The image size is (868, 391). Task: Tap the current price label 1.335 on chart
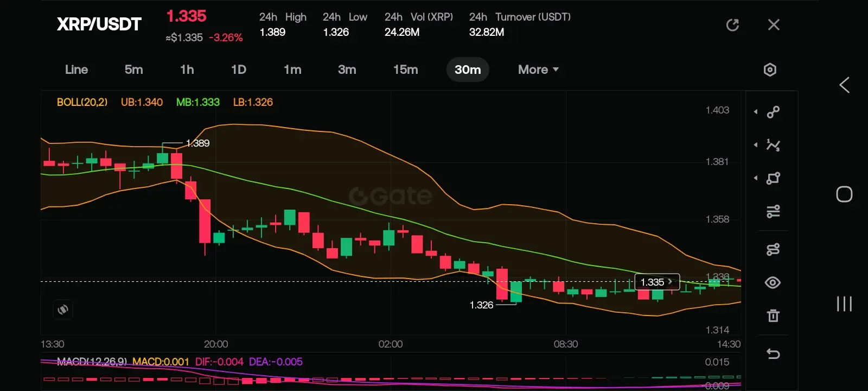(x=657, y=282)
